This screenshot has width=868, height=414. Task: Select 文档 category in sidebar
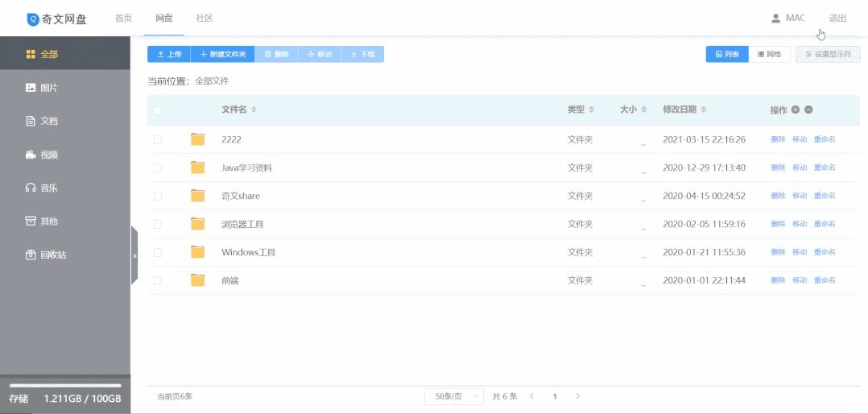[64, 121]
